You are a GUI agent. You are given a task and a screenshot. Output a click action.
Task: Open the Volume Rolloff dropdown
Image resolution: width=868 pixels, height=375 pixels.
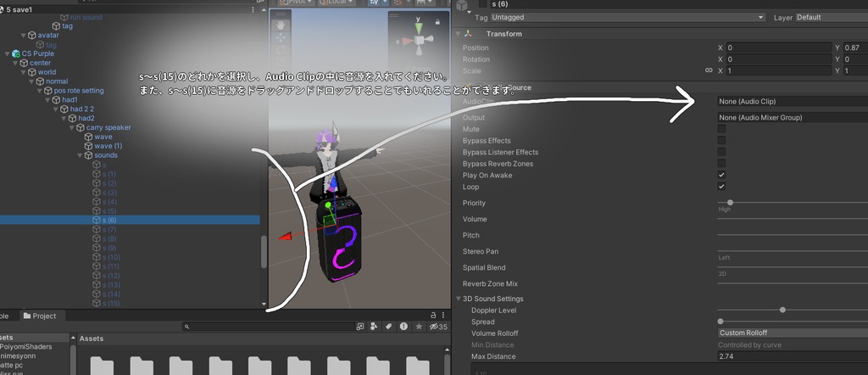click(x=793, y=333)
